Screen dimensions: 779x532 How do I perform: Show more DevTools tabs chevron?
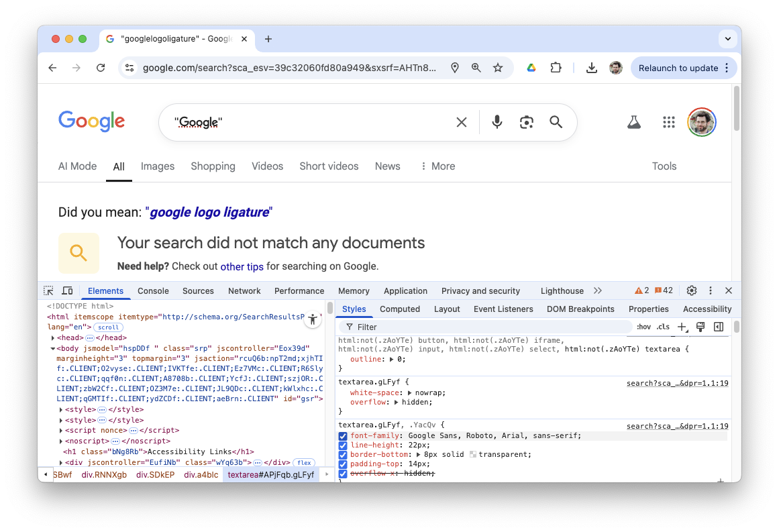tap(598, 290)
